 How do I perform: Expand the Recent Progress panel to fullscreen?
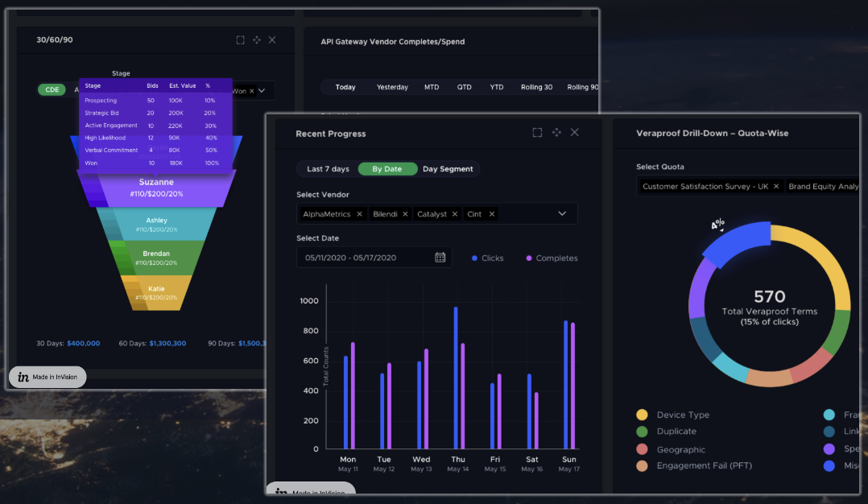coord(537,133)
